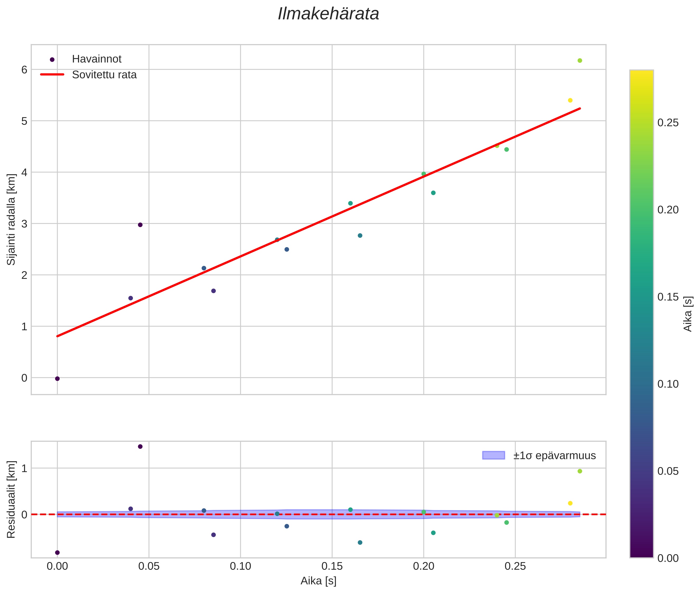700x593 pixels.
Task: Click the chart title Ilmakehärata
Action: pos(328,14)
